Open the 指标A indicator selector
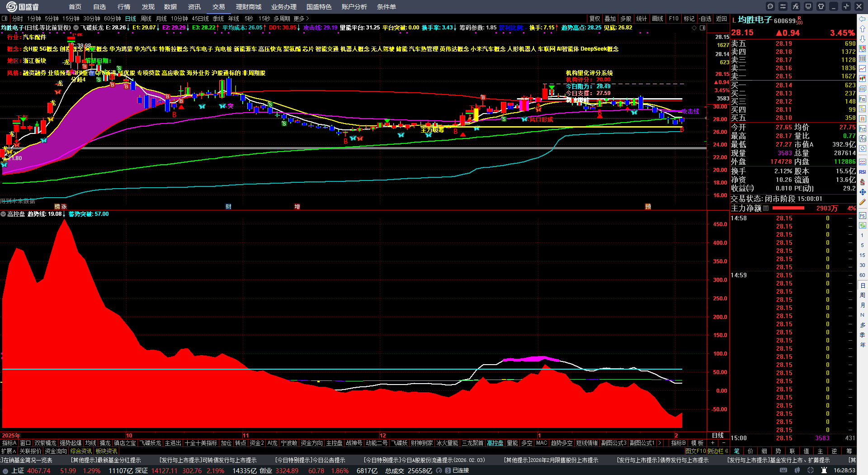This screenshot has width=868, height=475. pos(9,443)
